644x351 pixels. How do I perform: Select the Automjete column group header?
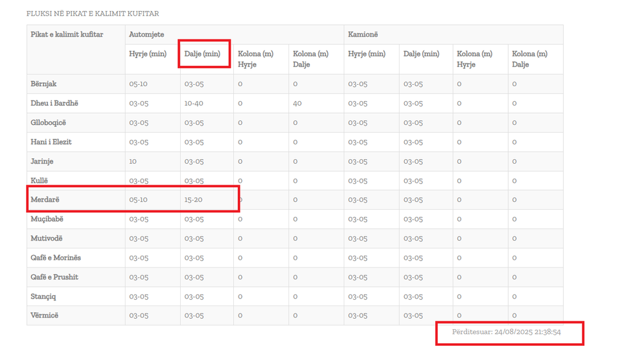pyautogui.click(x=147, y=34)
